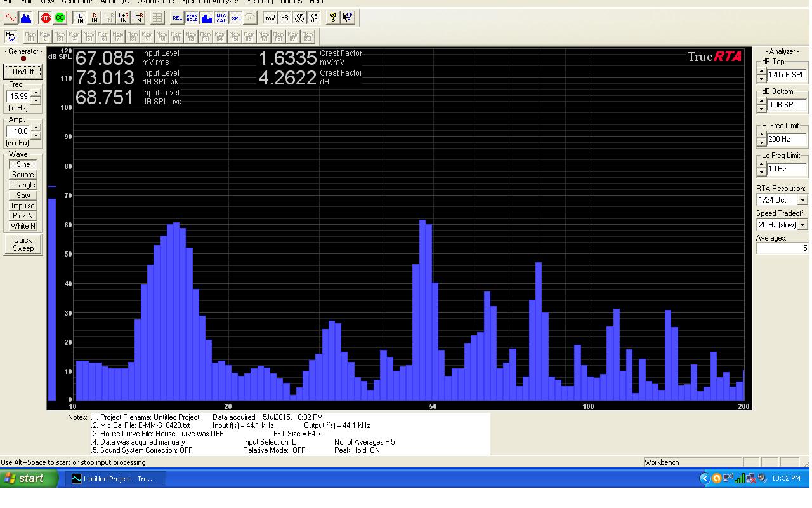Toggle the PEAK HOLD icon
The image size is (812, 508).
[x=192, y=18]
